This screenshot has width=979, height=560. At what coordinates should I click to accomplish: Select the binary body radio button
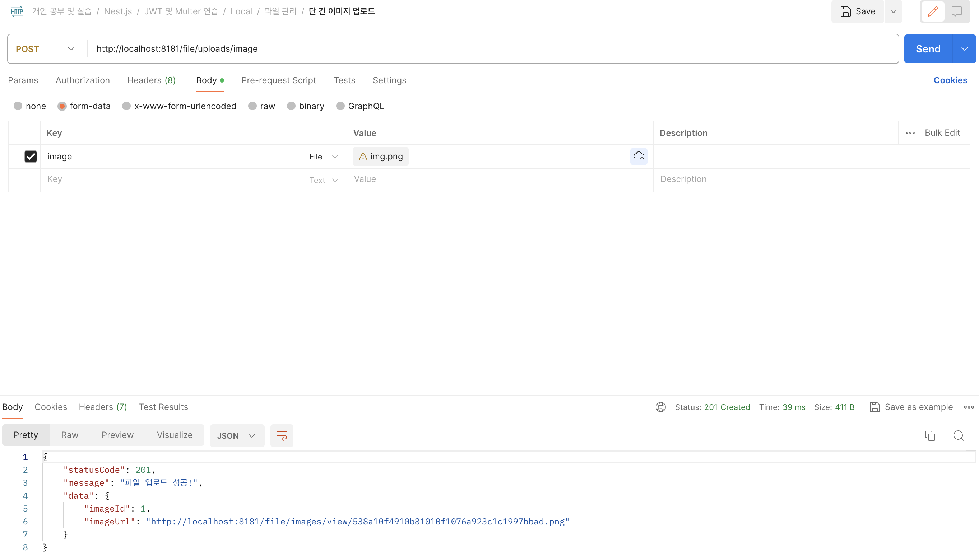coord(291,106)
